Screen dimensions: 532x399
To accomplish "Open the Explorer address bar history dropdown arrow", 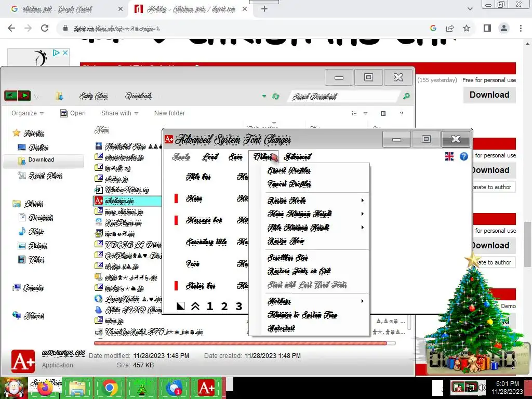I will [x=264, y=96].
